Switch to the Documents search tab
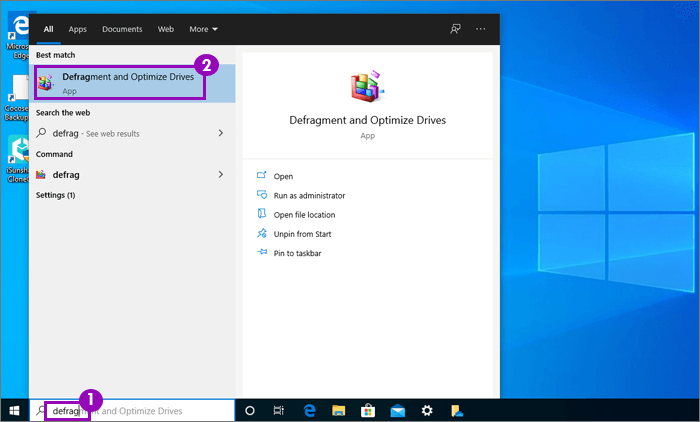Viewport: 700px width, 422px height. pos(122,29)
